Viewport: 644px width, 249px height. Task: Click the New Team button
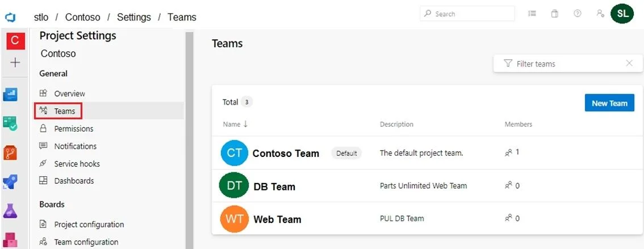pyautogui.click(x=609, y=103)
